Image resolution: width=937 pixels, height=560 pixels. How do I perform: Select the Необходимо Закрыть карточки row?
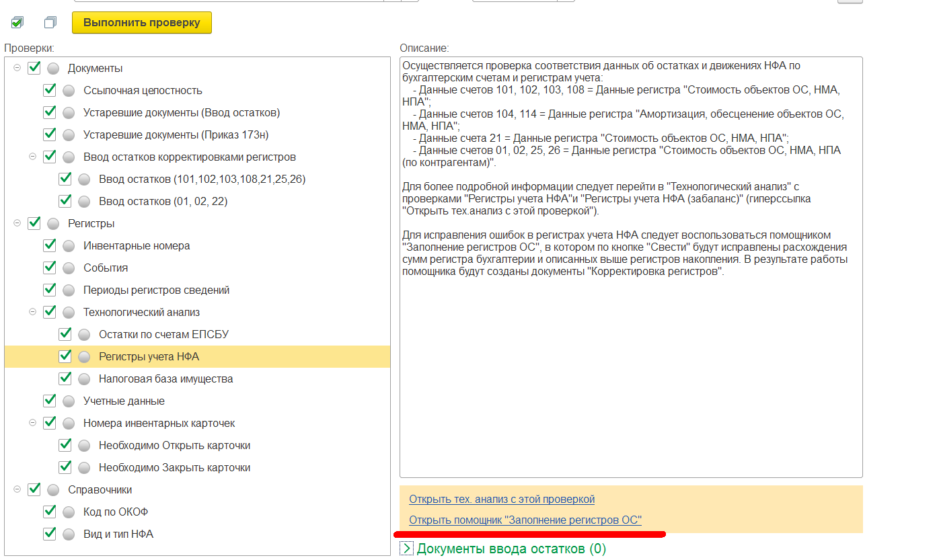(197, 467)
